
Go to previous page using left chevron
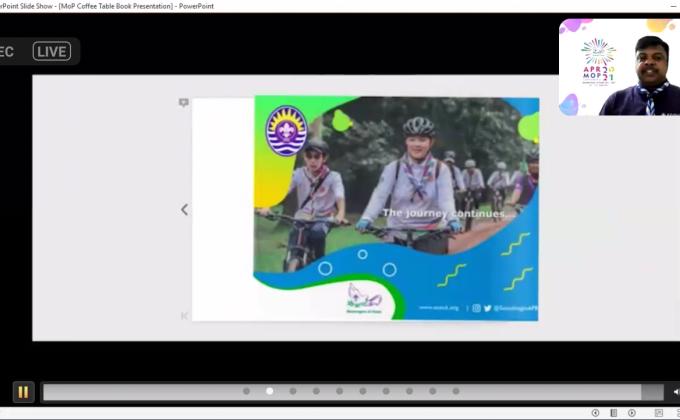coord(184,210)
